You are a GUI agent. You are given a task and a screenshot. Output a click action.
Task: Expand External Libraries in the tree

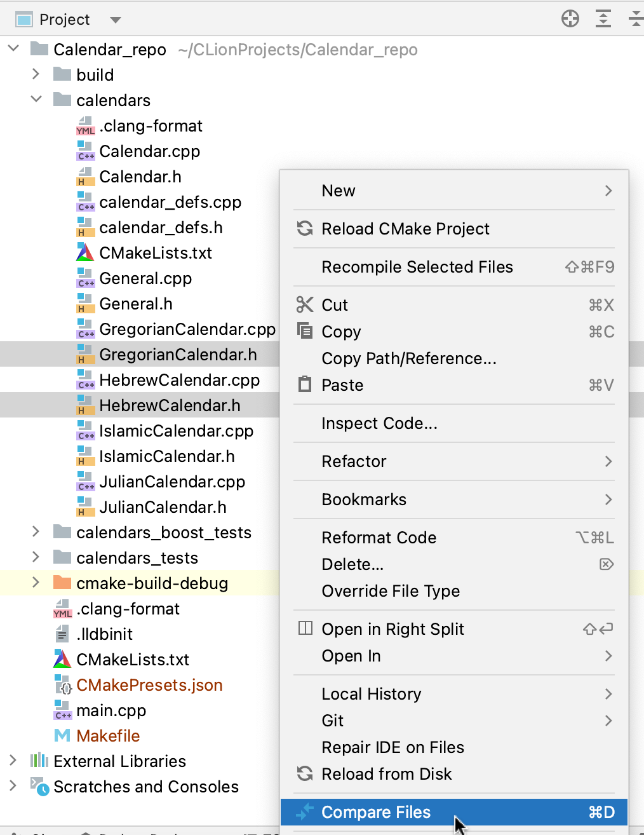click(x=12, y=761)
